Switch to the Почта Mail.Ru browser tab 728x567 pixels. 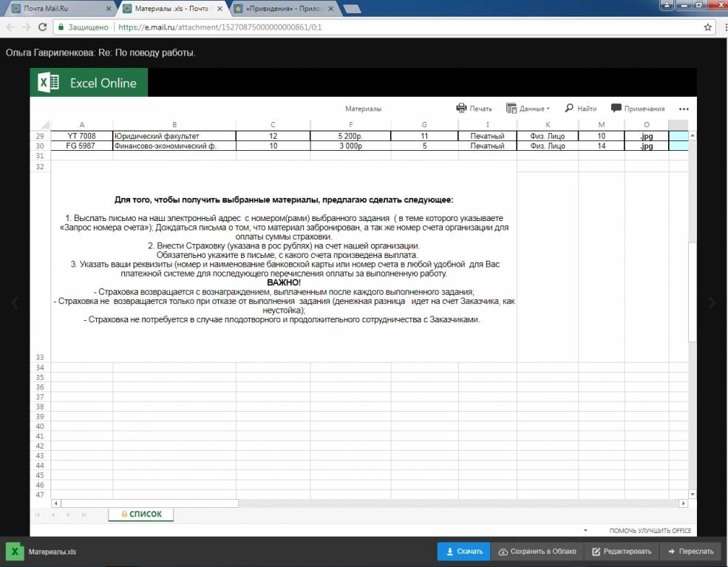(59, 8)
